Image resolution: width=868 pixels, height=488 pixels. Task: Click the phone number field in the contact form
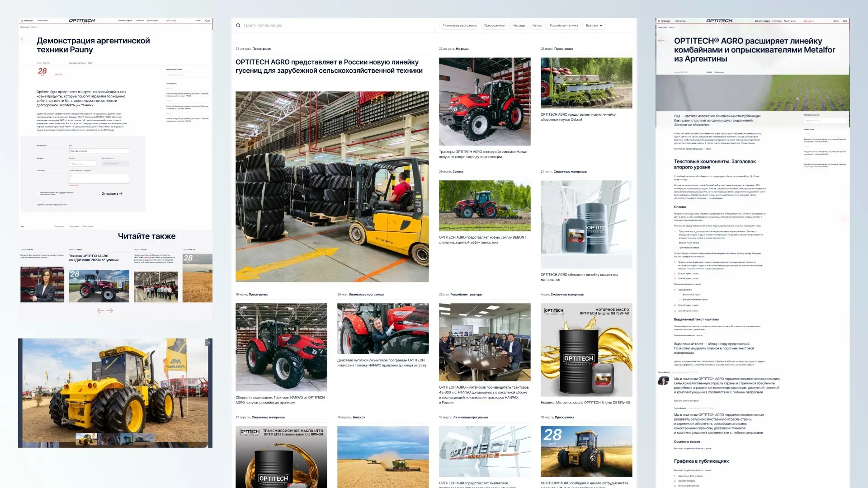pos(83,164)
